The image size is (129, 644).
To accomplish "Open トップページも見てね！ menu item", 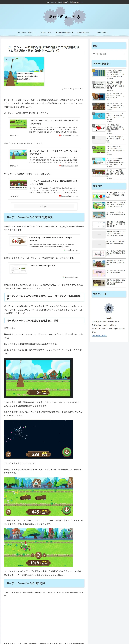I will (x=26, y=32).
